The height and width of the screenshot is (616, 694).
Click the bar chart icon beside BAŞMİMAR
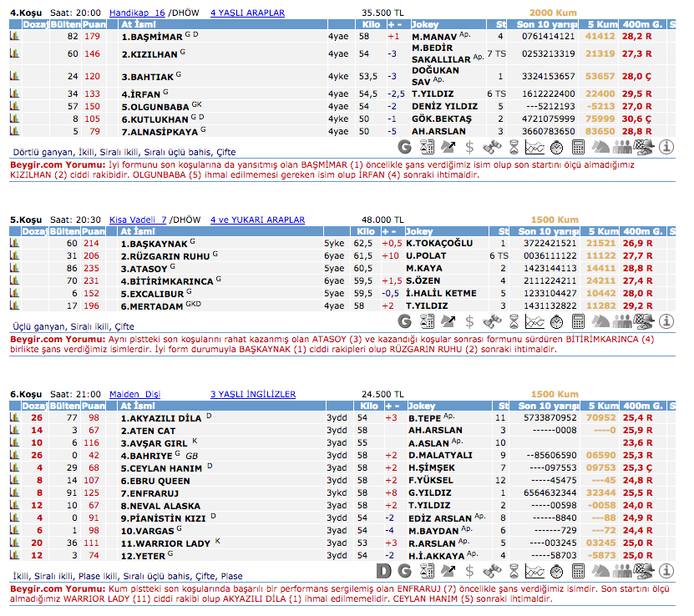14,37
